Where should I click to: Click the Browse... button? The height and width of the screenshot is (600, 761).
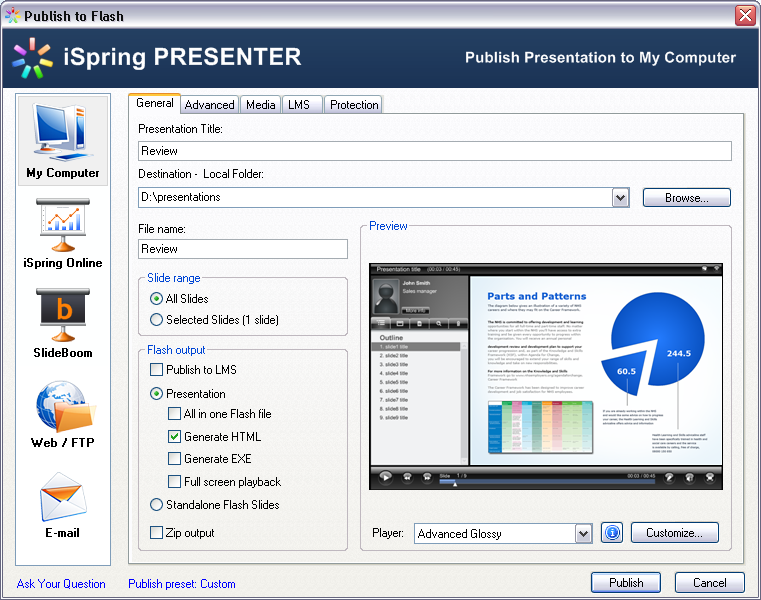(686, 198)
